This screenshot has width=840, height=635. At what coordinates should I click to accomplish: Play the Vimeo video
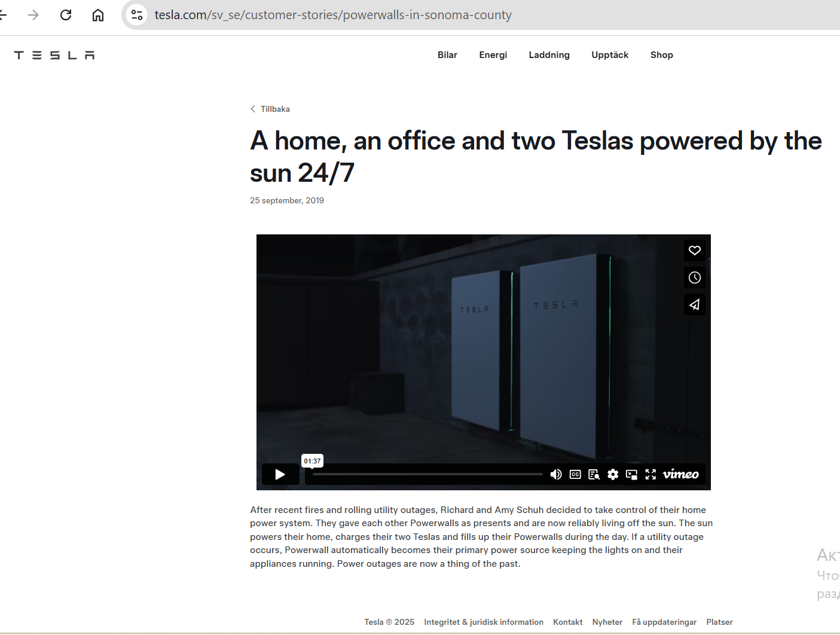pos(280,475)
